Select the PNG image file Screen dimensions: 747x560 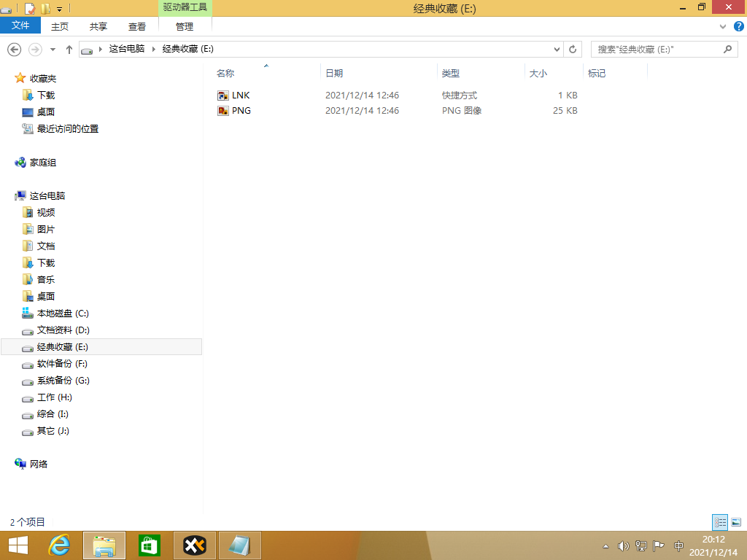241,111
